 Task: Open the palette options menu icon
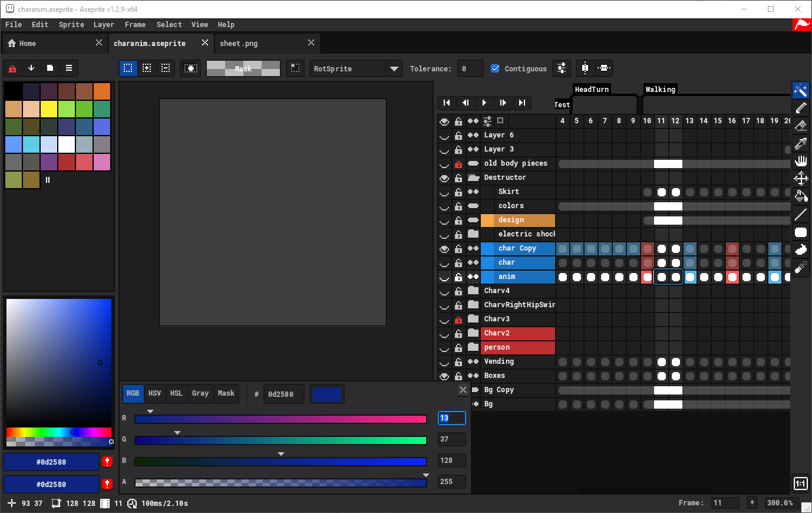tap(69, 68)
